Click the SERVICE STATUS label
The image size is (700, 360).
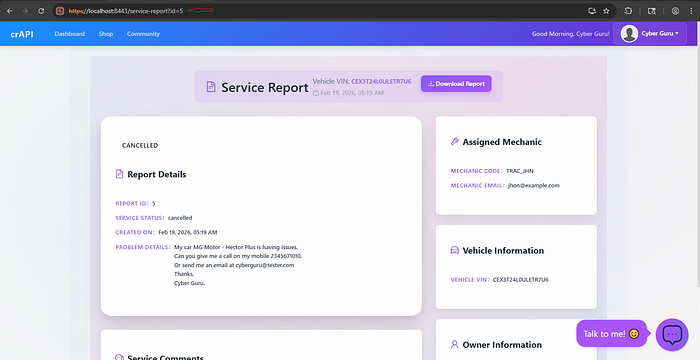(x=140, y=218)
